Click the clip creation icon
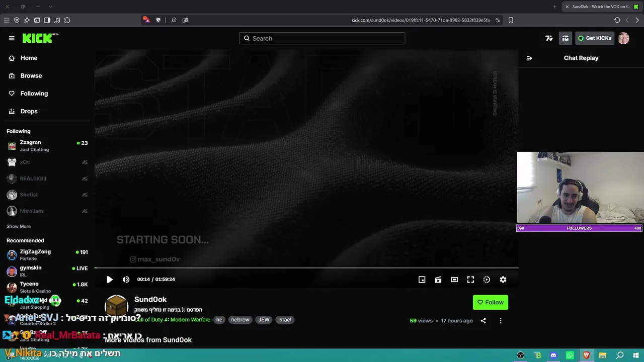The width and height of the screenshot is (644, 362). point(438,280)
